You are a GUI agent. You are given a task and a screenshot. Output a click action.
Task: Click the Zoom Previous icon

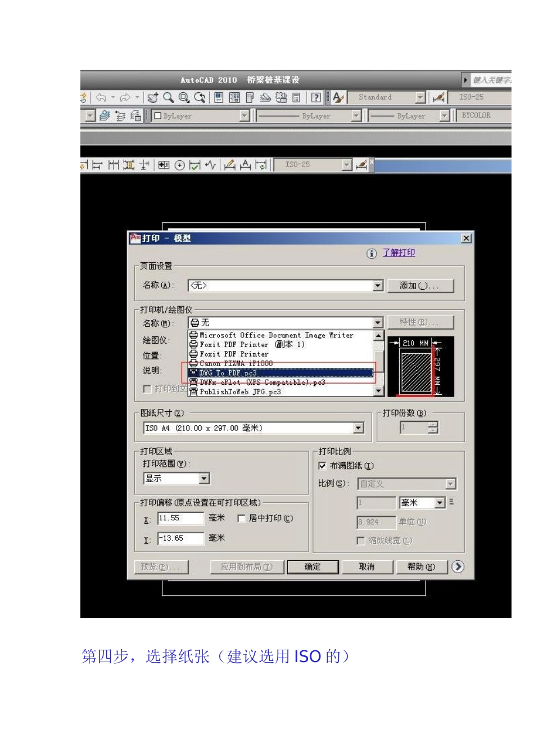[x=200, y=97]
